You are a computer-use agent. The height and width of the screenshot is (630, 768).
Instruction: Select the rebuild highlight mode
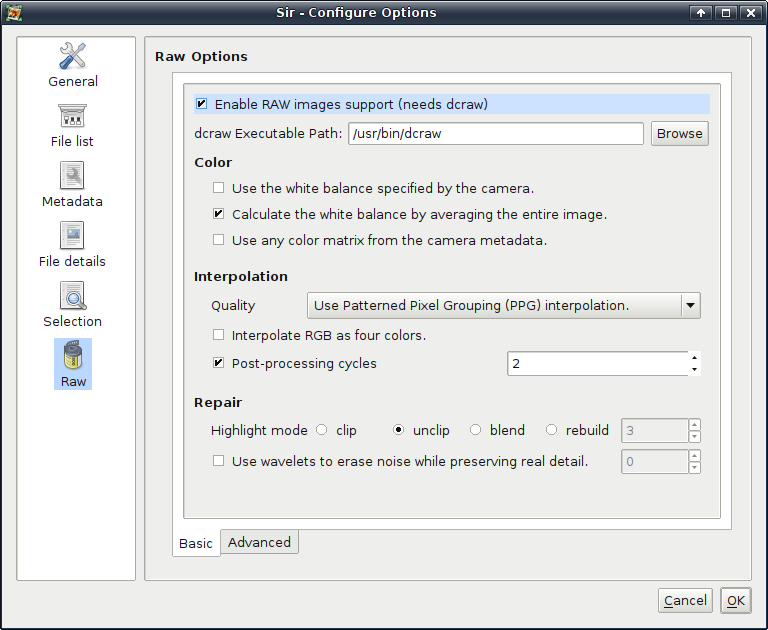tap(552, 430)
